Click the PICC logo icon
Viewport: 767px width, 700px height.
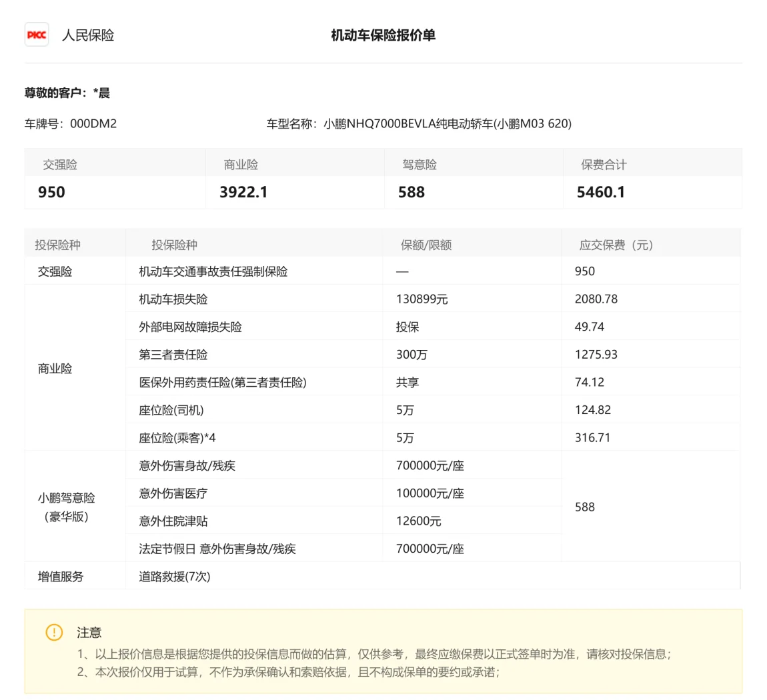(x=37, y=35)
